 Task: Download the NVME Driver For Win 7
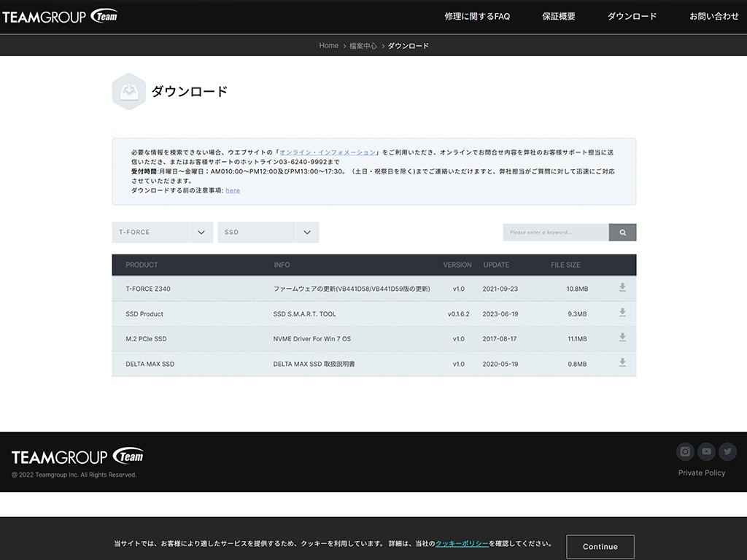(622, 338)
